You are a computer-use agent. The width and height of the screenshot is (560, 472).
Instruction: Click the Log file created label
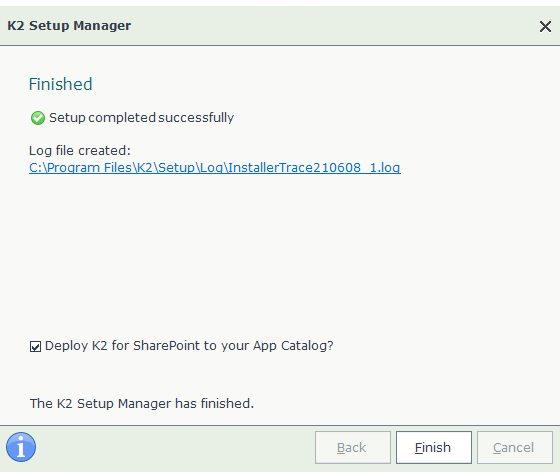[x=80, y=150]
